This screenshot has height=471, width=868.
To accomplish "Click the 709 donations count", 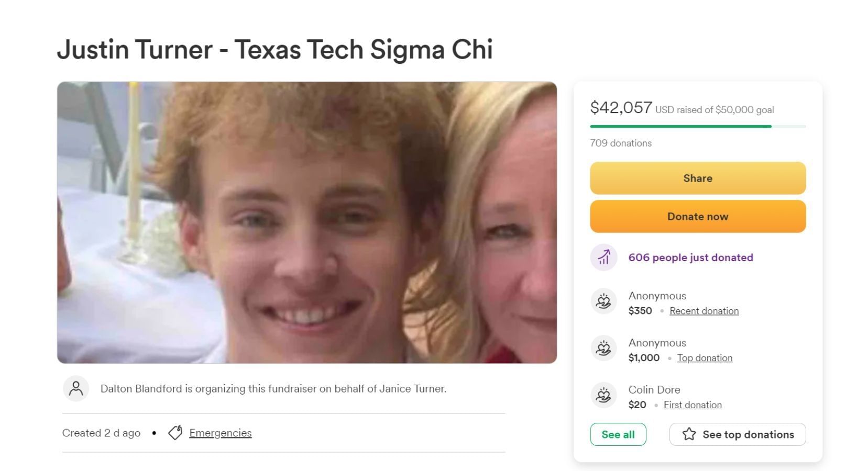I will [621, 143].
